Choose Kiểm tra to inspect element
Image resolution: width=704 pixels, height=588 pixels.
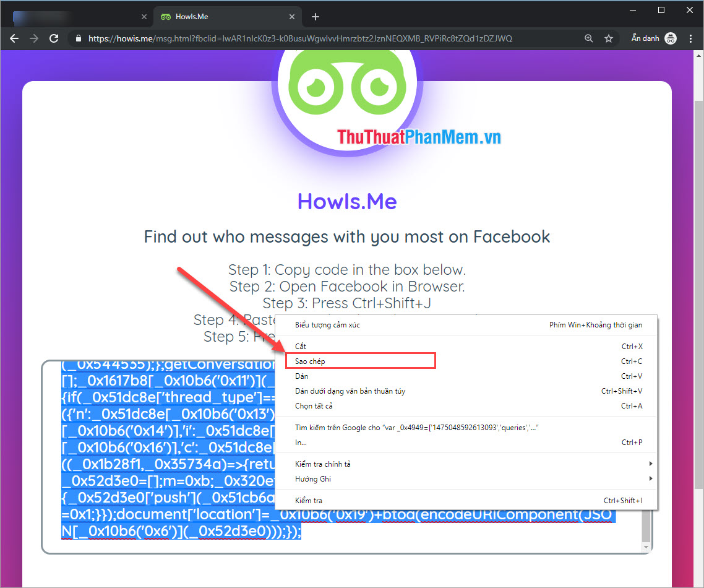pyautogui.click(x=309, y=500)
